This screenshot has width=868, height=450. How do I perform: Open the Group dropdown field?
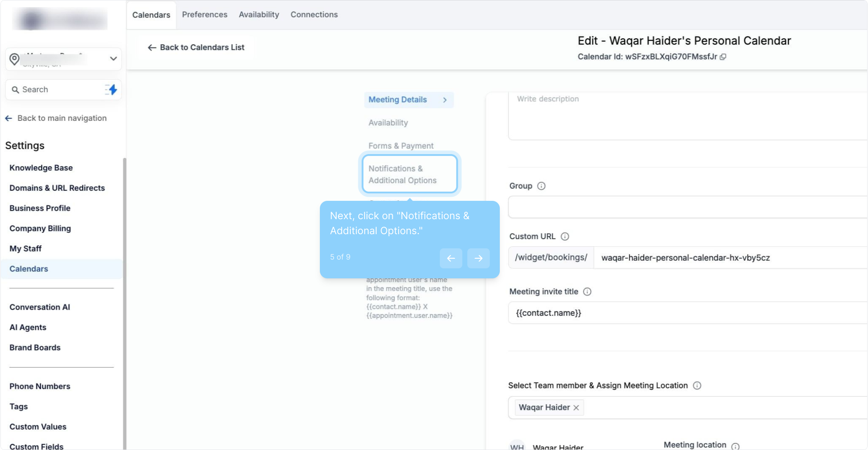point(687,207)
